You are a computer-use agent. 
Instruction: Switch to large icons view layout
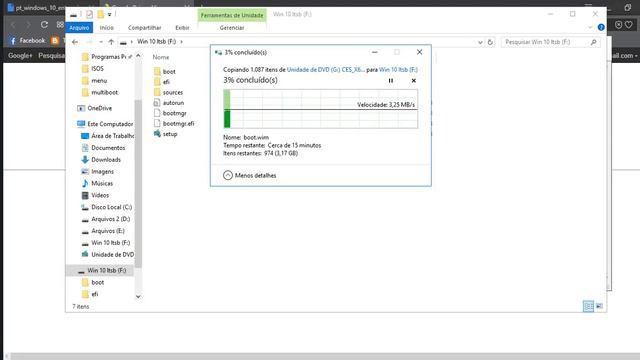tap(599, 306)
